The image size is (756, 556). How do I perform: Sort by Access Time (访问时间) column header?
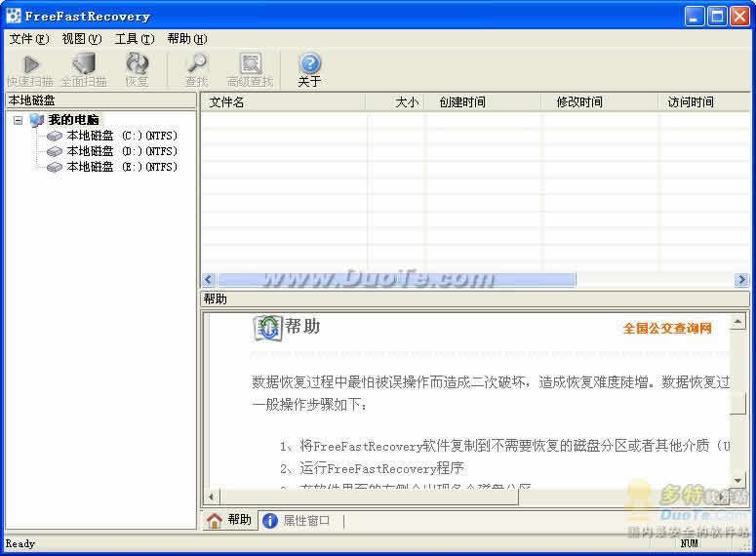click(x=704, y=102)
